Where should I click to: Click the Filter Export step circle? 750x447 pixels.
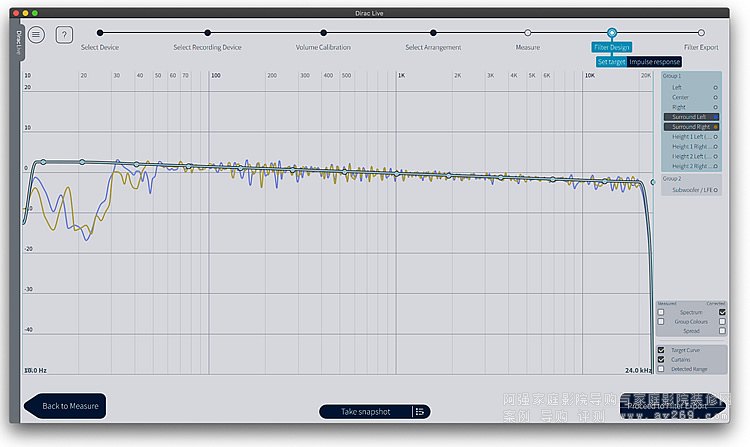[x=701, y=33]
